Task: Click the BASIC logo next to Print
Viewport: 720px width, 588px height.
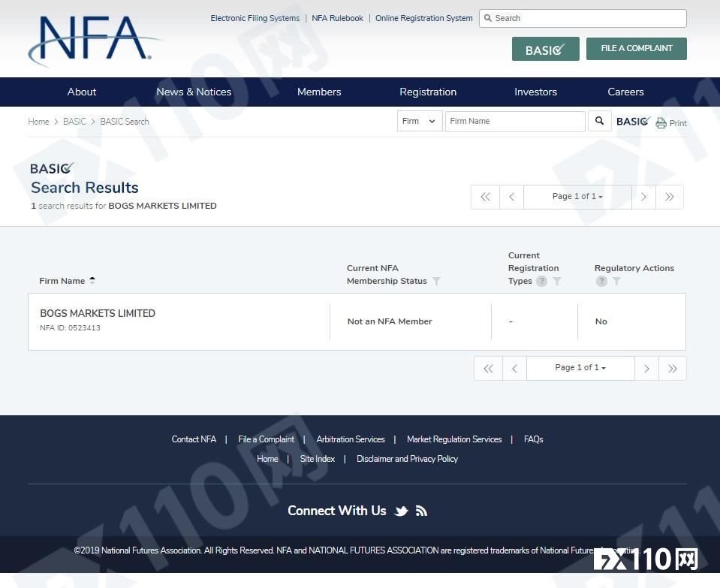Action: click(x=633, y=121)
